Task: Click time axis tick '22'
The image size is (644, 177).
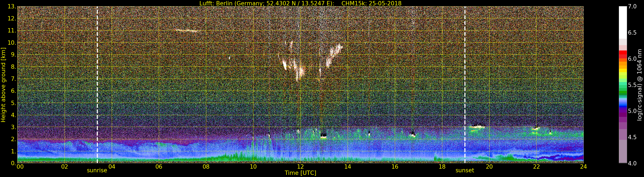Action: [536, 166]
